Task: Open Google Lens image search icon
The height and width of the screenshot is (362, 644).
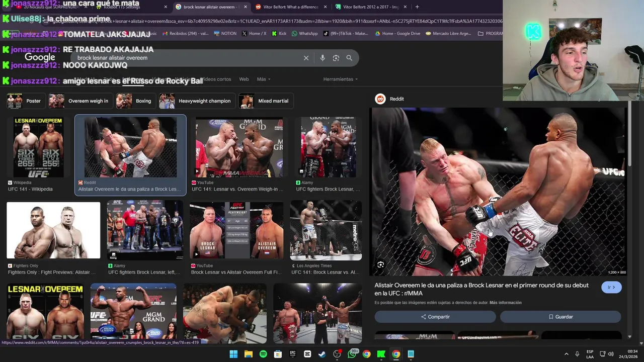Action: point(336,58)
